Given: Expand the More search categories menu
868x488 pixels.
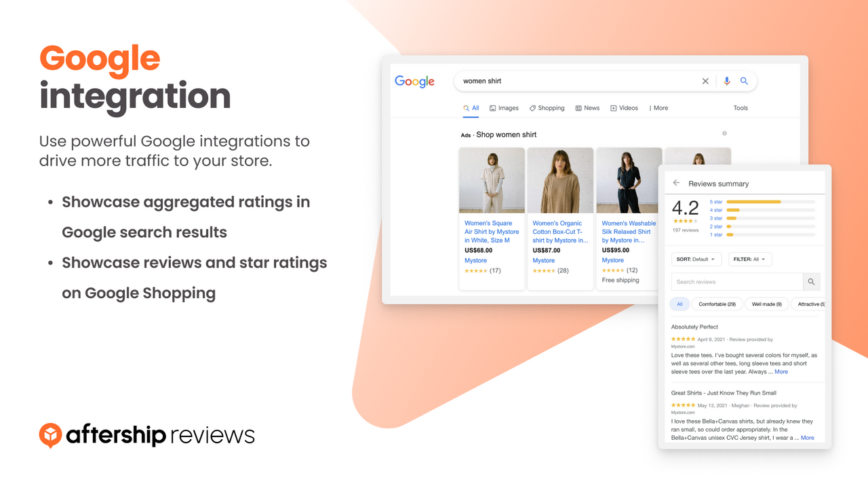Looking at the screenshot, I should (657, 108).
